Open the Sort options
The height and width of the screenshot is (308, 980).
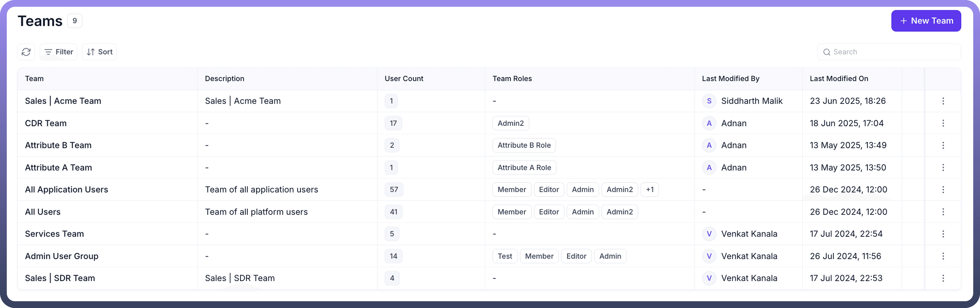tap(99, 52)
